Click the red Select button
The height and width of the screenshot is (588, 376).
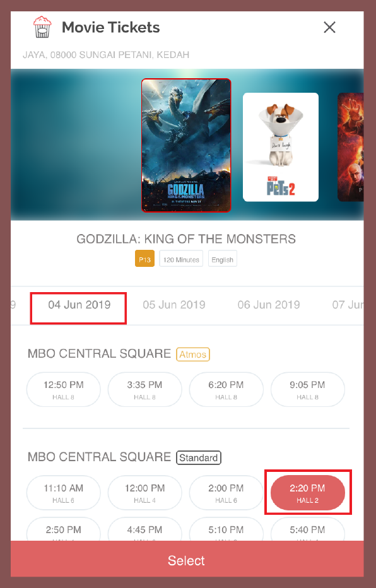(187, 559)
